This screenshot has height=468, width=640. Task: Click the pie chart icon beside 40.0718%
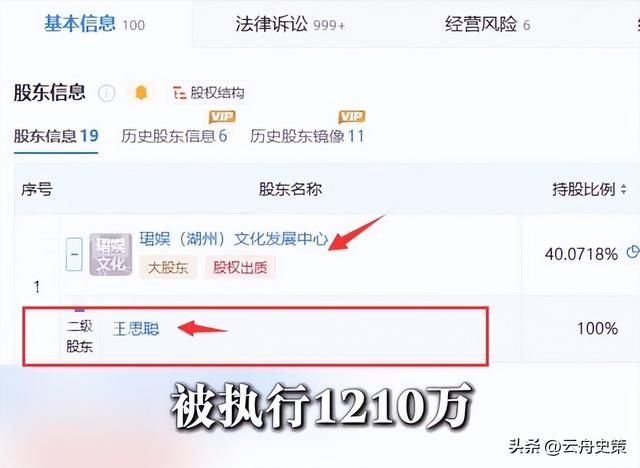[633, 252]
